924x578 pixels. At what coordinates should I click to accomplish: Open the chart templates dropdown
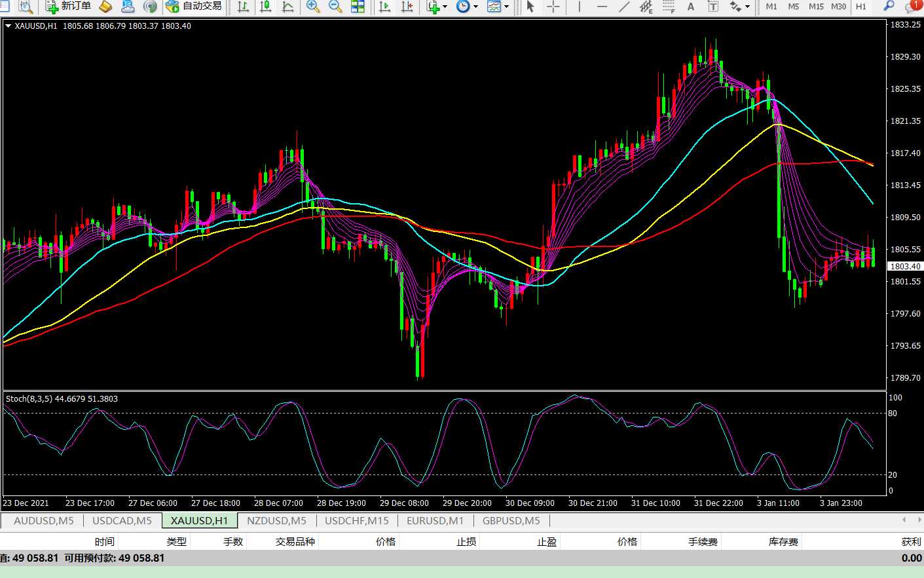498,7
